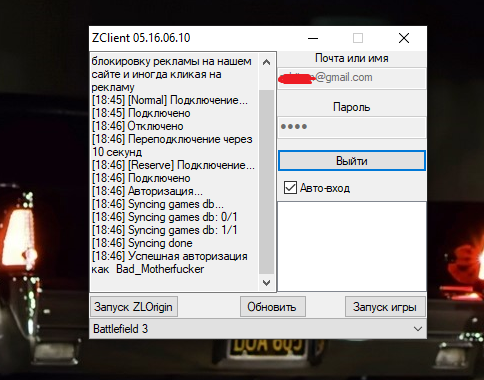
Task: Focus the masked password field
Action: (352, 127)
